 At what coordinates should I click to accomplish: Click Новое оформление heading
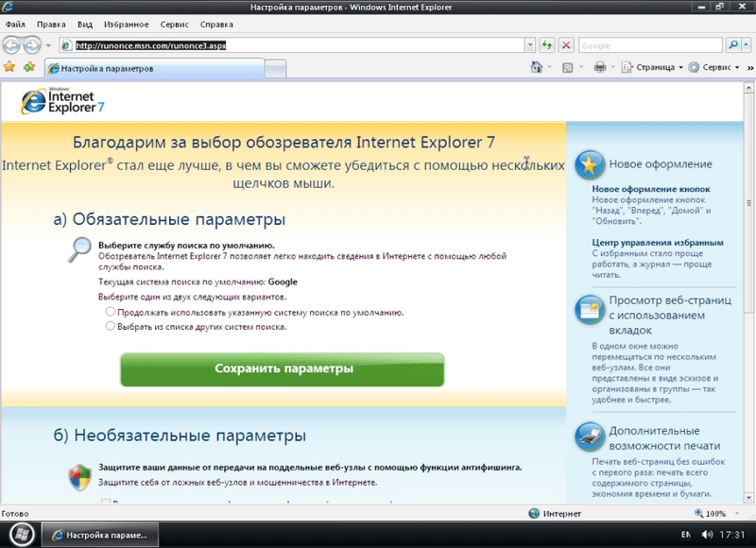point(661,163)
